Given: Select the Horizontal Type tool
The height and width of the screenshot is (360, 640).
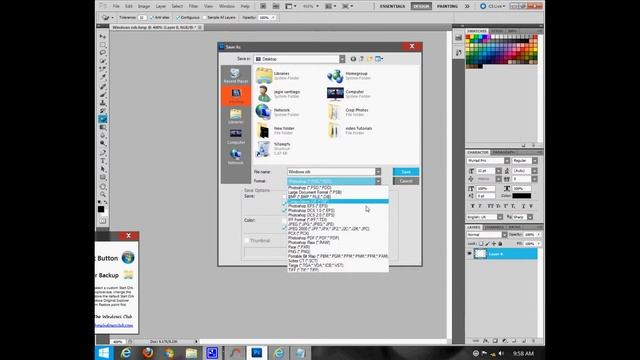Looking at the screenshot, I should pyautogui.click(x=102, y=161).
